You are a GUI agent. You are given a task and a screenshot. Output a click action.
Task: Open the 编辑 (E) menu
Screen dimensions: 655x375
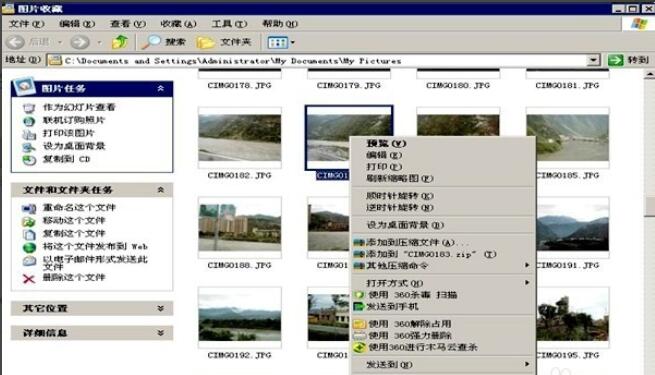tap(77, 24)
